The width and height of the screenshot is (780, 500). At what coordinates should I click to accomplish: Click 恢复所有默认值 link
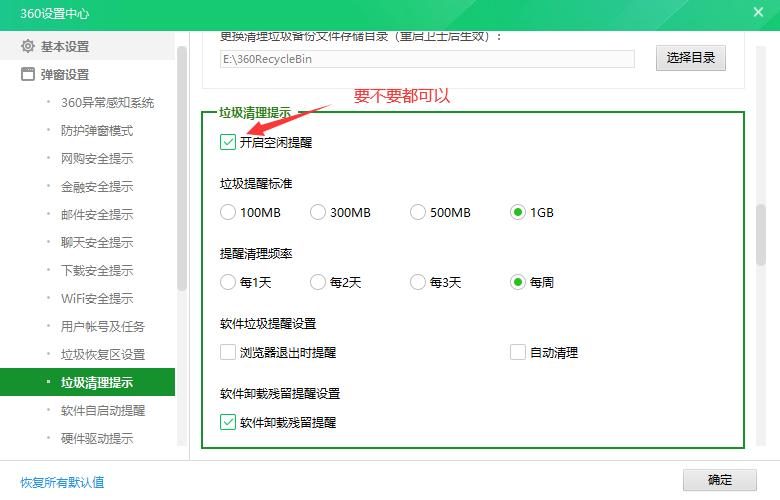[x=62, y=482]
